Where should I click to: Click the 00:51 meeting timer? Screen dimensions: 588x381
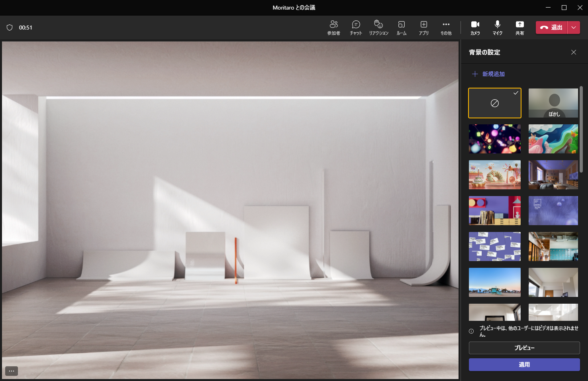(x=25, y=27)
